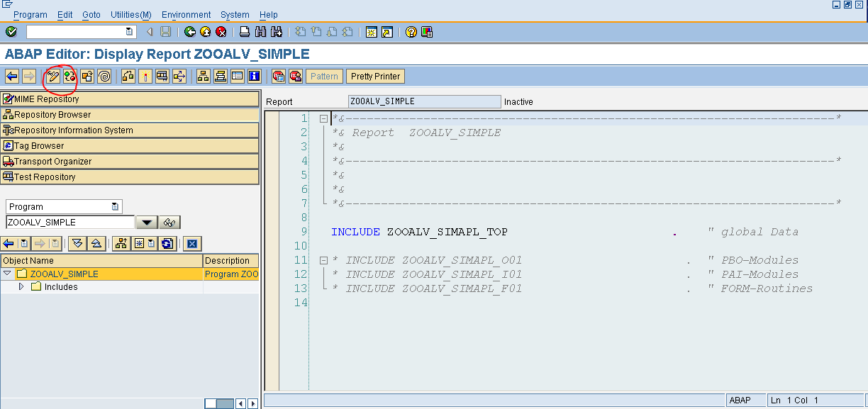
Task: Open the Find dialog with the binoculars icon
Action: click(x=259, y=31)
